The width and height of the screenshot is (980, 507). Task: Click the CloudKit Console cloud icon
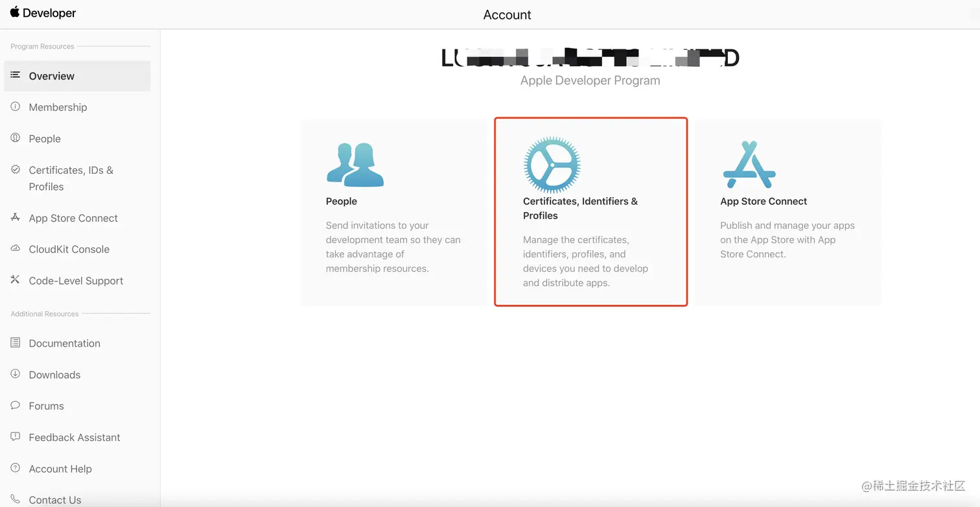pyautogui.click(x=16, y=248)
